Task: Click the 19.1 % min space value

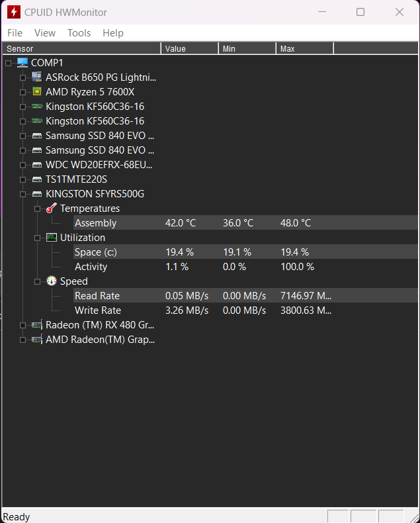Action: [x=237, y=252]
